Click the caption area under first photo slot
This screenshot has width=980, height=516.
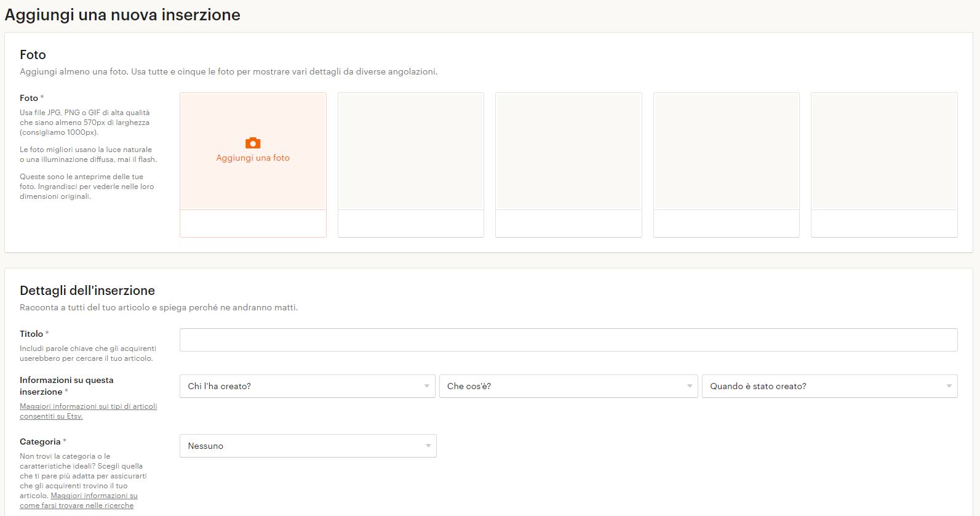click(x=253, y=224)
